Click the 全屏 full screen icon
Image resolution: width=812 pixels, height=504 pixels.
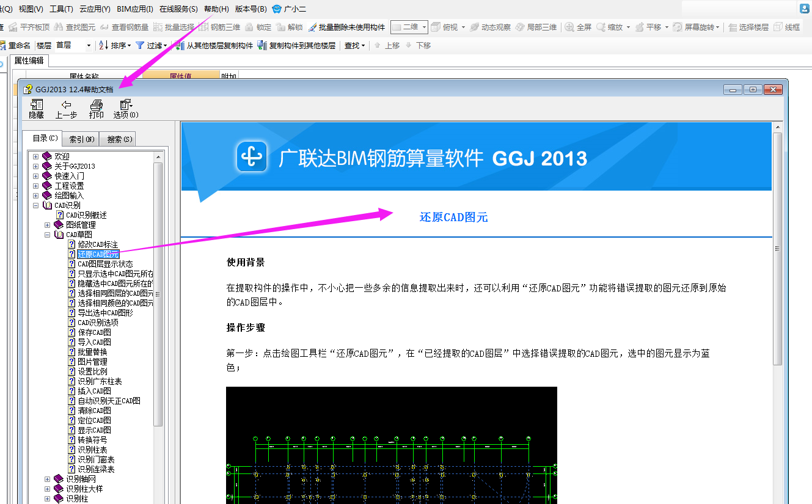[569, 27]
